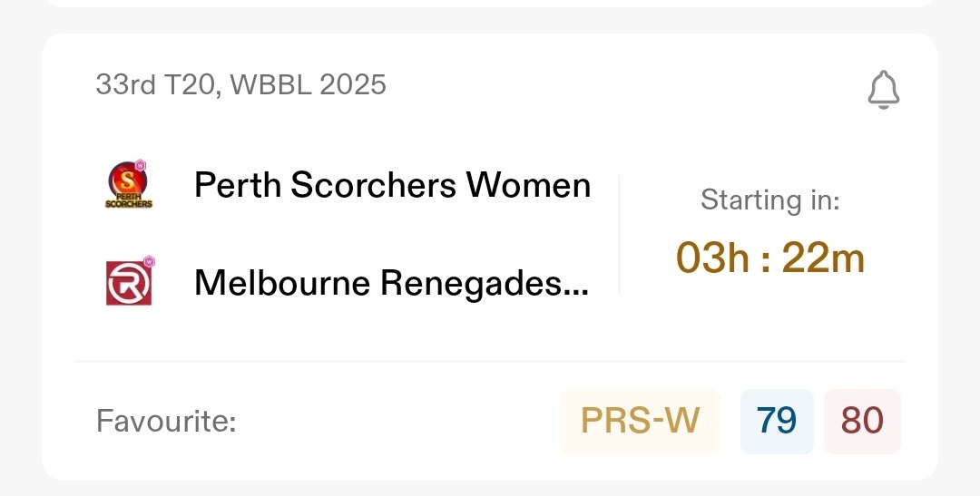Open the Perth Scorchers Women team name
This screenshot has width=980, height=496.
pyautogui.click(x=392, y=186)
